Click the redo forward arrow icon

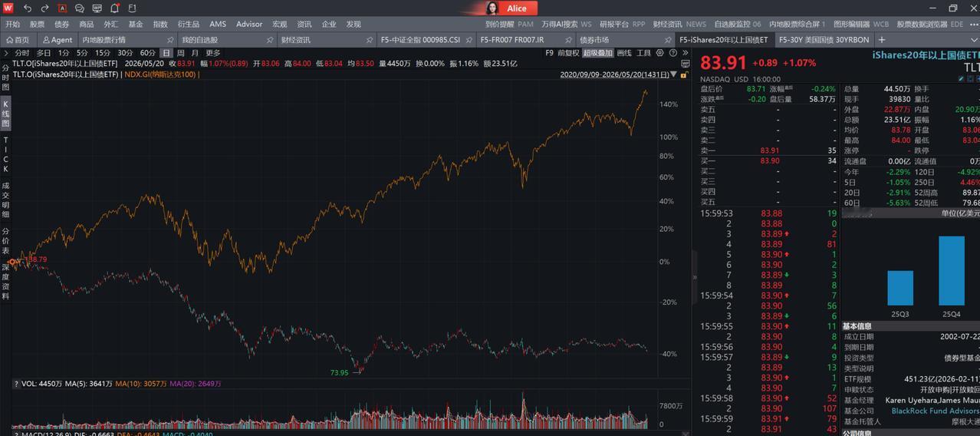(x=44, y=8)
